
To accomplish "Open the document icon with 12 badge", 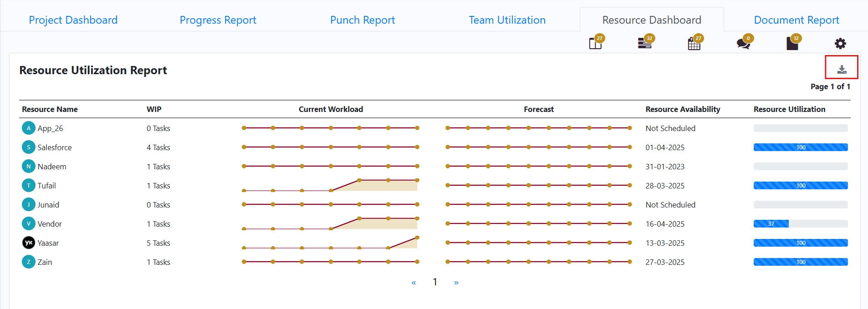I will (792, 44).
